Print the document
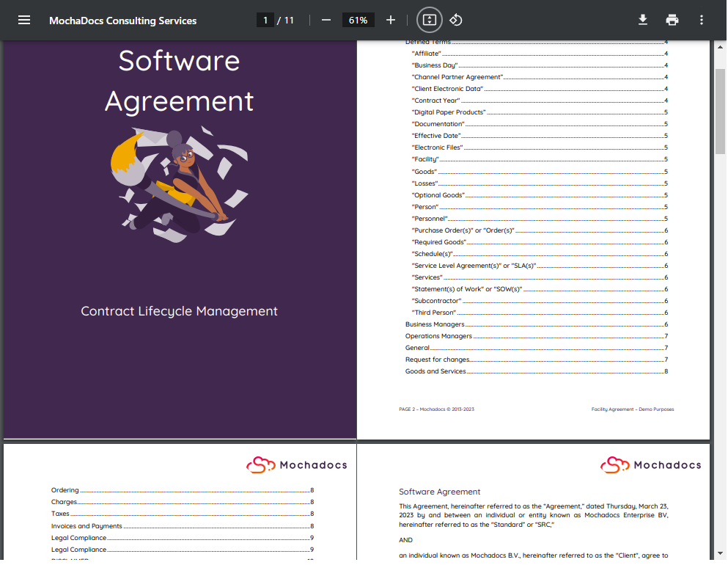728x565 pixels. coord(672,20)
